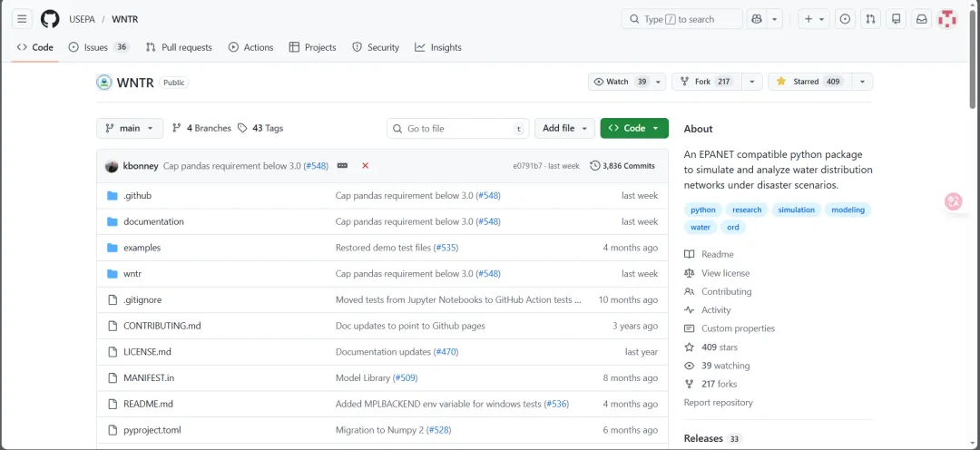Show failed checks status red X
980x450 pixels.
point(366,166)
